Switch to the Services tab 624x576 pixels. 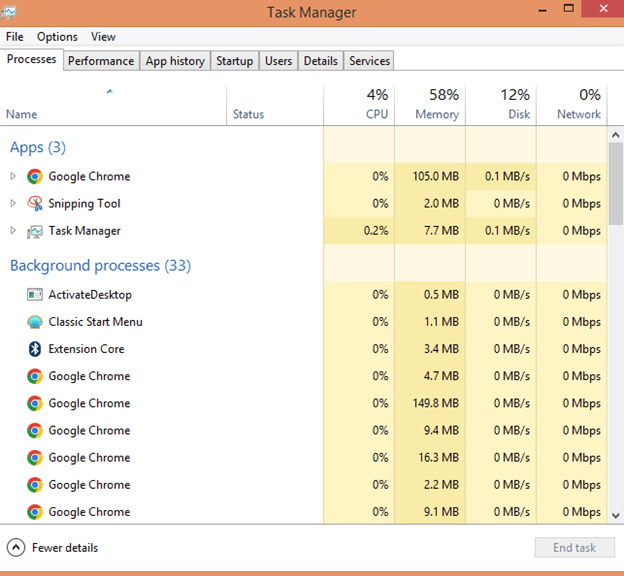point(369,61)
